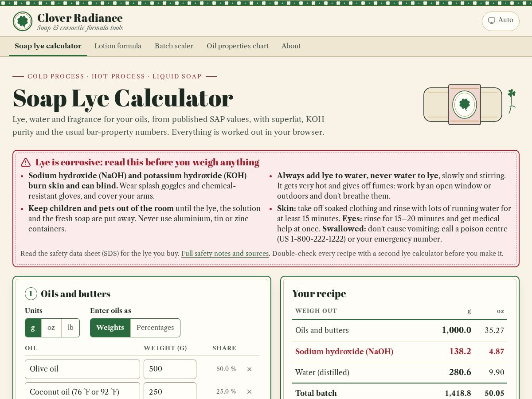Click the Clover Radiance site title
The image size is (532, 399).
click(80, 18)
